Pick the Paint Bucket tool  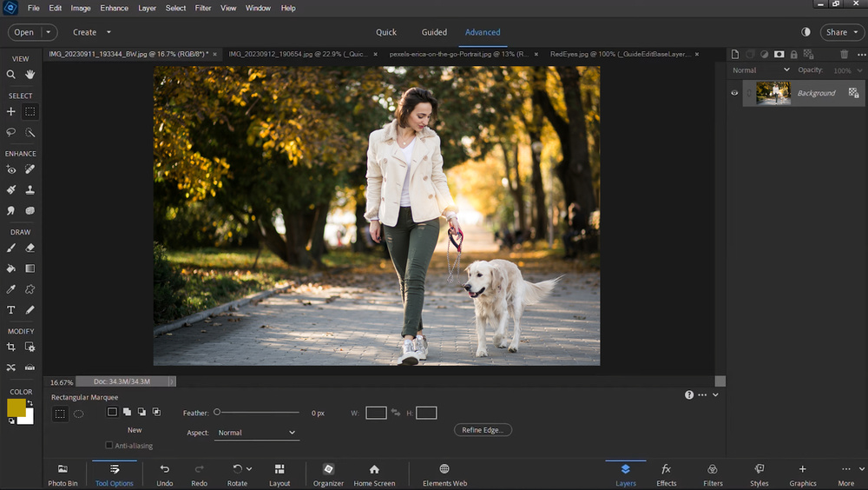(x=11, y=268)
